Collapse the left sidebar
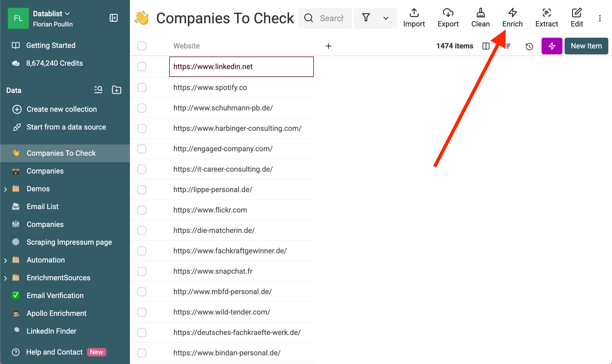Viewport: 612px width, 364px height. coord(114,18)
